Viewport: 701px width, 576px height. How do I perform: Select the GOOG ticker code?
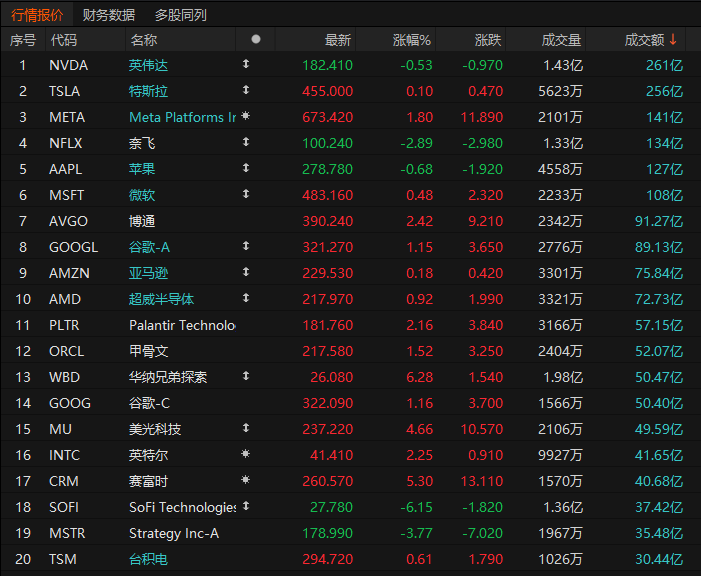(x=70, y=403)
